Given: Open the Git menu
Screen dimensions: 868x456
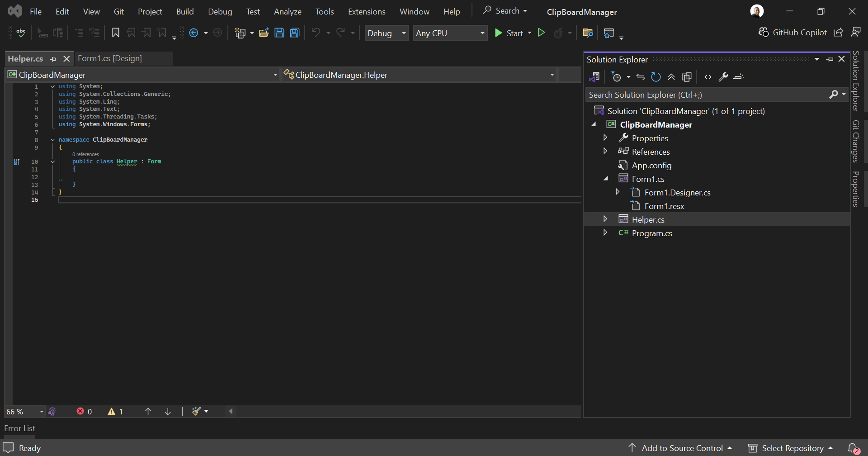Looking at the screenshot, I should tap(119, 11).
